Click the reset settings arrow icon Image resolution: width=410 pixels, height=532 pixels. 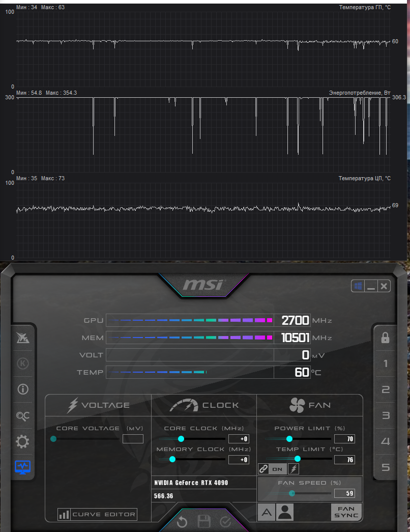click(182, 522)
